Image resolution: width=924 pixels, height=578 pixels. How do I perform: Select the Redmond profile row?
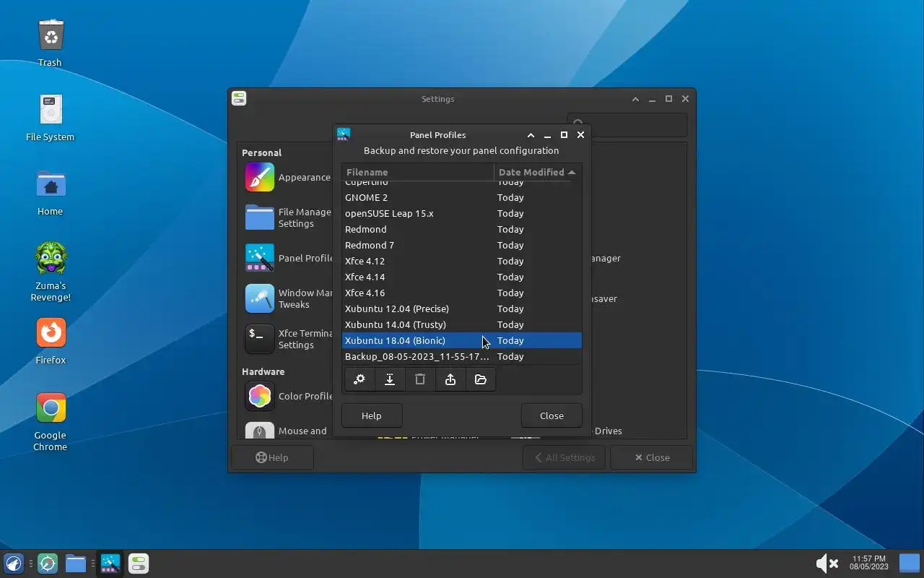coord(462,229)
